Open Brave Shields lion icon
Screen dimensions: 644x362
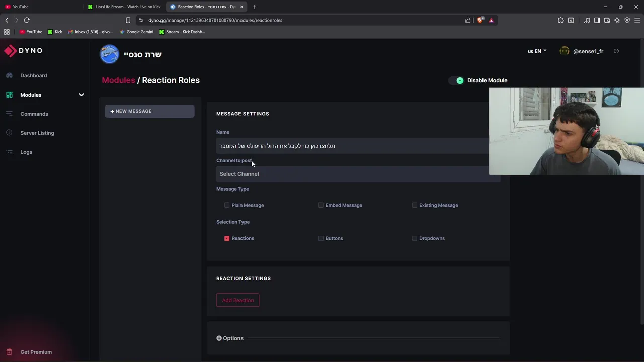480,20
